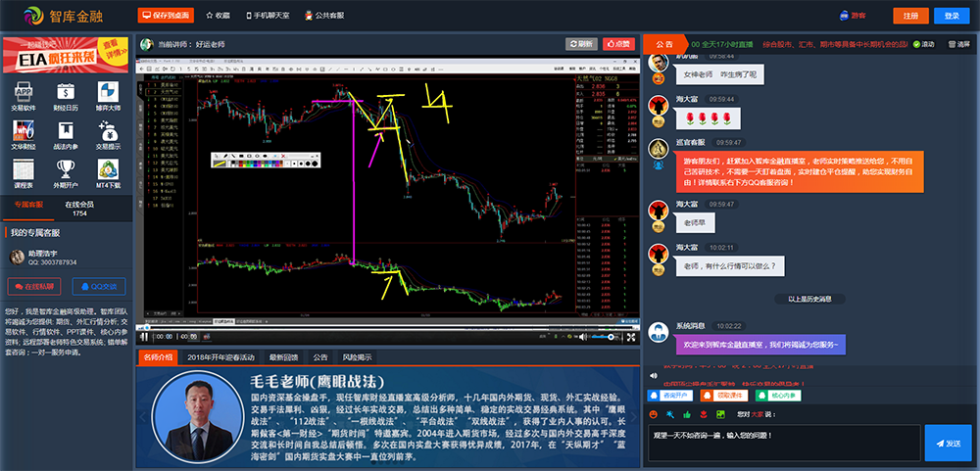Toggle the 滚动 auto-scroll option
This screenshot has height=471, width=980.
[923, 44]
